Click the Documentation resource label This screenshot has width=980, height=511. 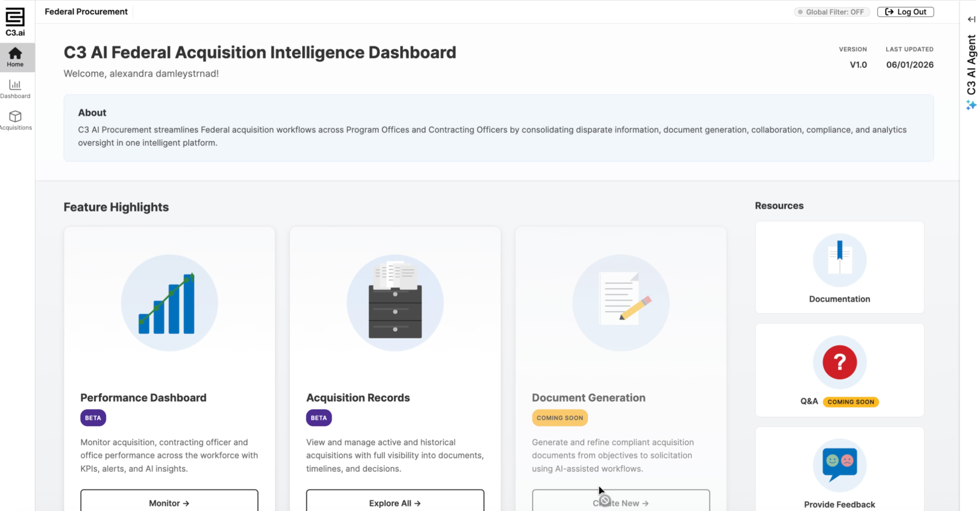pyautogui.click(x=839, y=299)
